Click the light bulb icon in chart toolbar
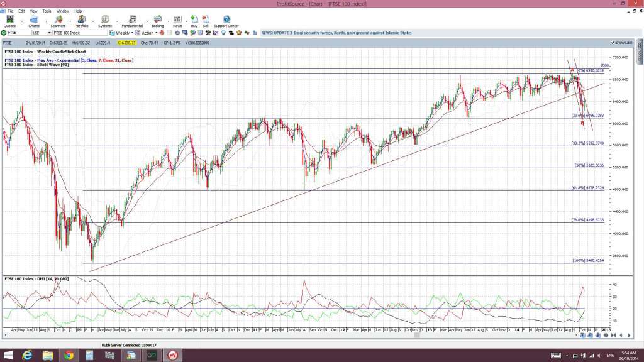This screenshot has width=644, height=362. [223, 33]
